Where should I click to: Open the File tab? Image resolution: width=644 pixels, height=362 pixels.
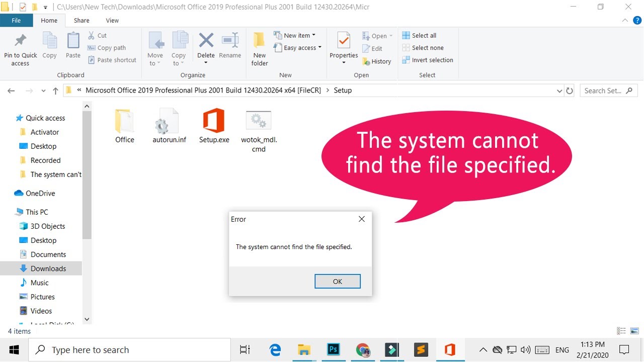[16, 21]
